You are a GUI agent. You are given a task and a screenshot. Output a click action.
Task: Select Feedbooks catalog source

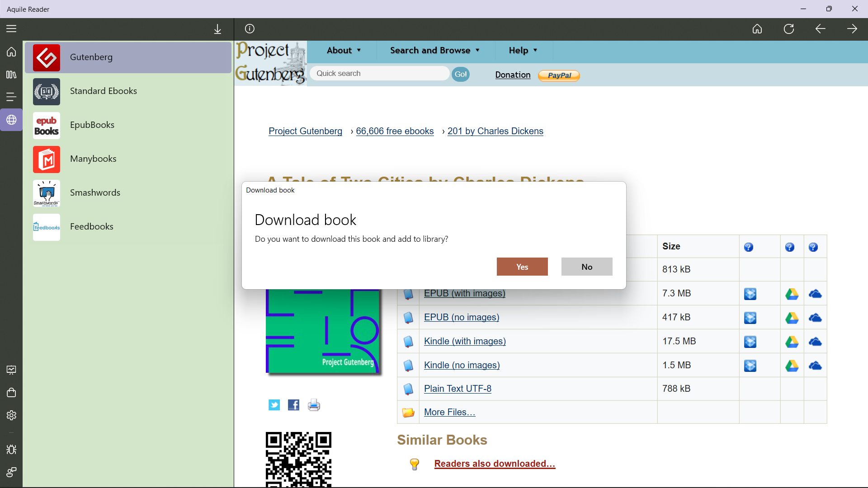[128, 227]
